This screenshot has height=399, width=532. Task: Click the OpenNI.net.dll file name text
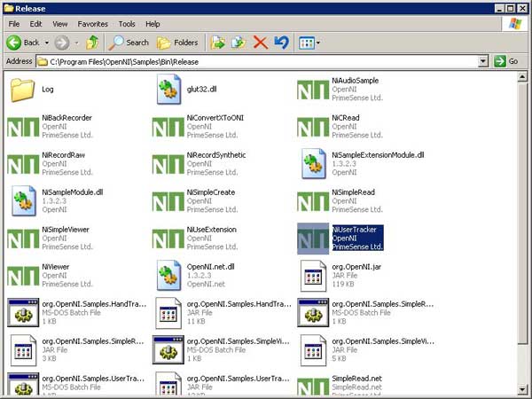tap(210, 267)
